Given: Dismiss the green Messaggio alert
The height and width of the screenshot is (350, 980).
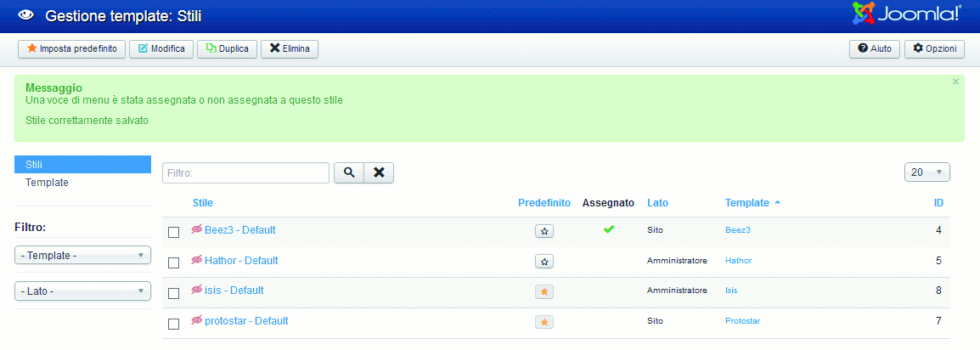Looking at the screenshot, I should (x=955, y=82).
